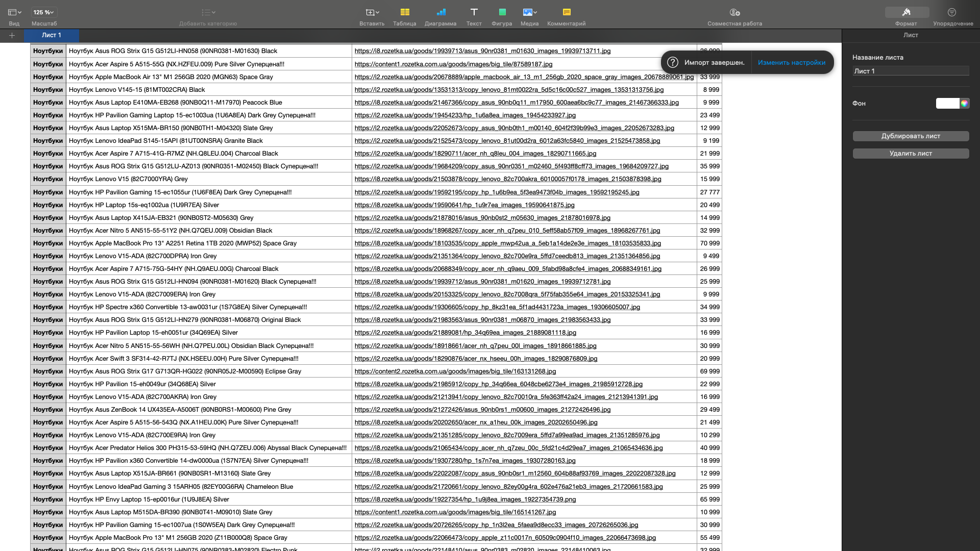The height and width of the screenshot is (551, 980).
Task: Select price cell 23 499
Action: [709, 115]
